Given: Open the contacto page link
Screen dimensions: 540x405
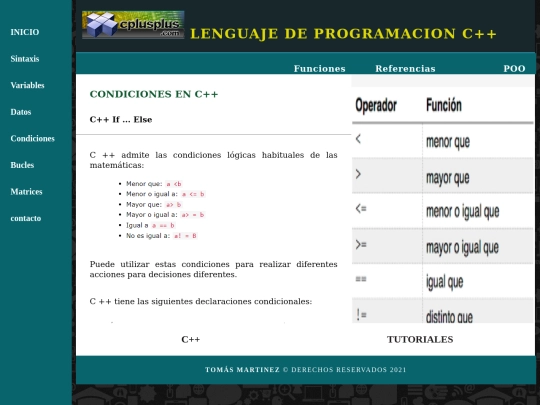Looking at the screenshot, I should point(26,218).
